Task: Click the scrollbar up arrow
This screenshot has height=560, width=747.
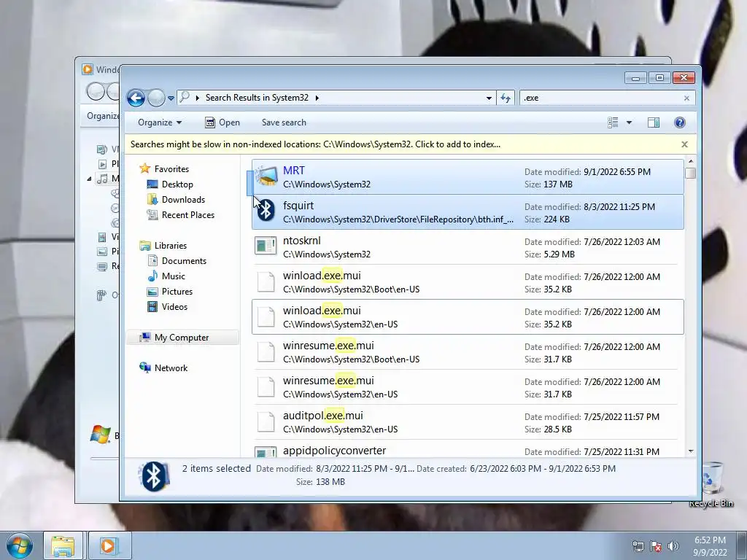Action: 690,161
